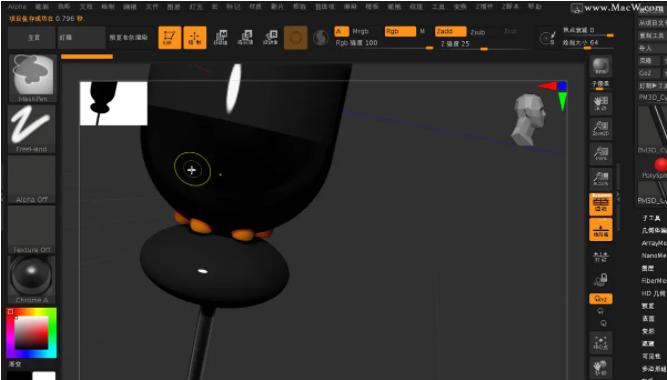Image resolution: width=667 pixels, height=380 pixels.
Task: Enable the M material channel
Action: tap(422, 31)
